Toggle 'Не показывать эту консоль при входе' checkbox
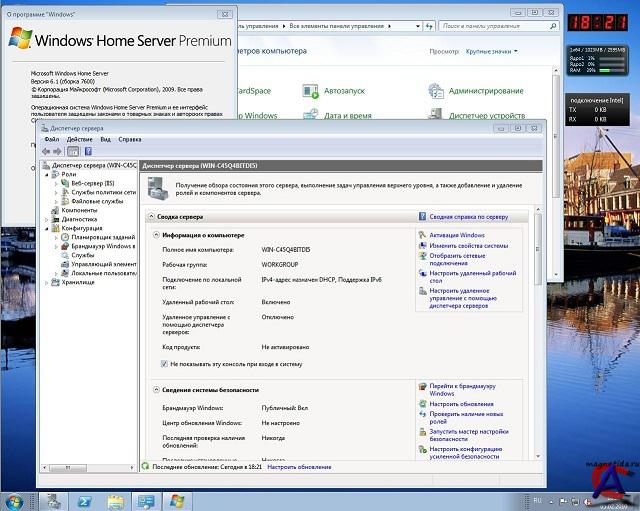640x511 pixels. pos(164,365)
